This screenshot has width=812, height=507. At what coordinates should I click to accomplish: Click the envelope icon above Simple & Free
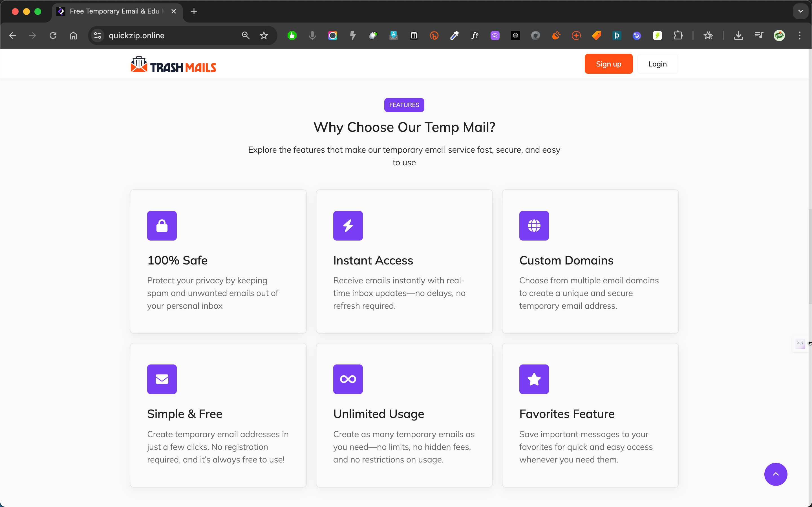click(162, 379)
